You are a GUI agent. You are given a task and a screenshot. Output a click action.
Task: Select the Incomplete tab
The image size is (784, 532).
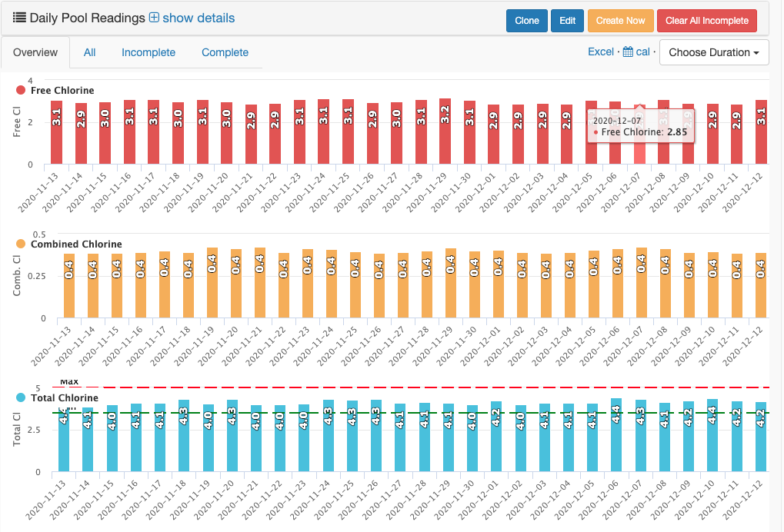point(148,52)
